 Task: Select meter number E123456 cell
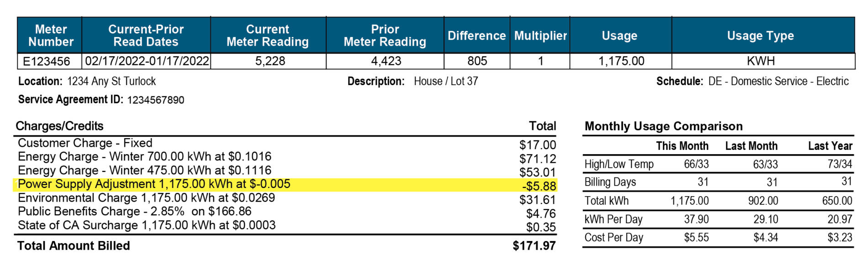(47, 61)
